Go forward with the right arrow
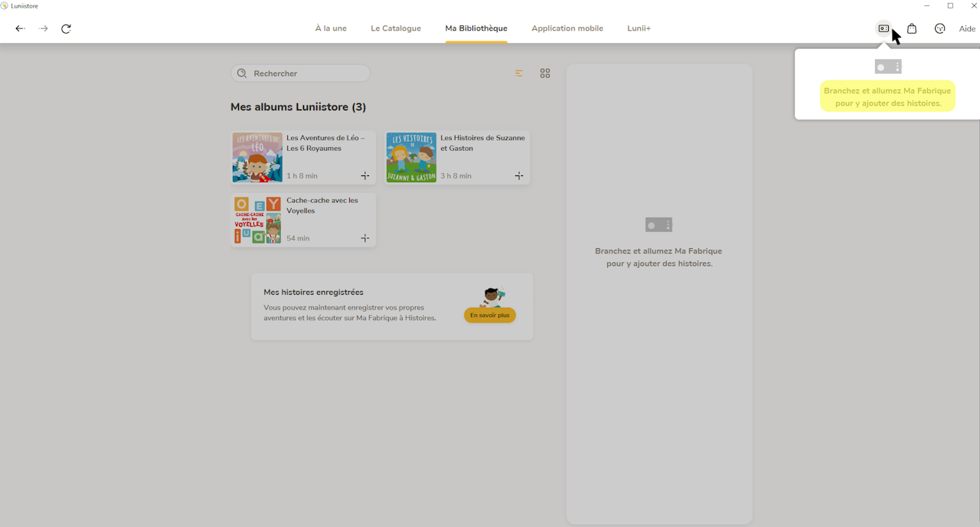Image resolution: width=980 pixels, height=527 pixels. click(x=44, y=28)
